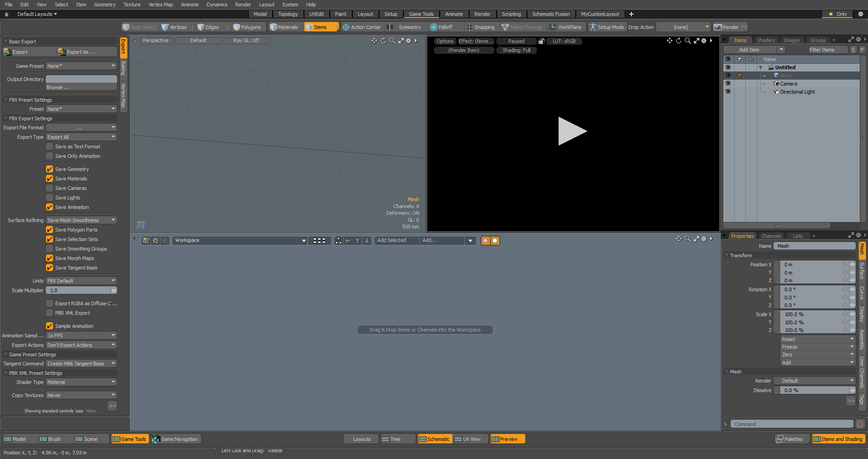The image size is (868, 459).
Task: Switch to the UVEdit layout tab
Action: pos(316,14)
